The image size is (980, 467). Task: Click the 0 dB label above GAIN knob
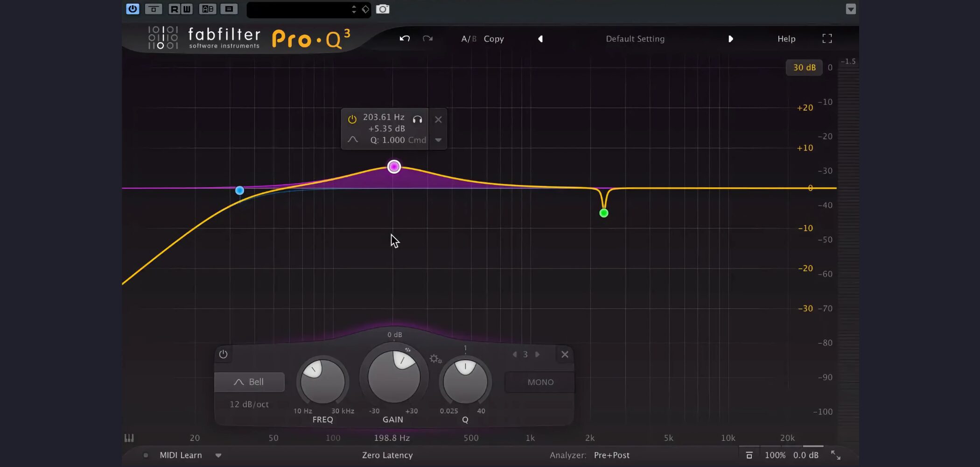[x=394, y=335]
